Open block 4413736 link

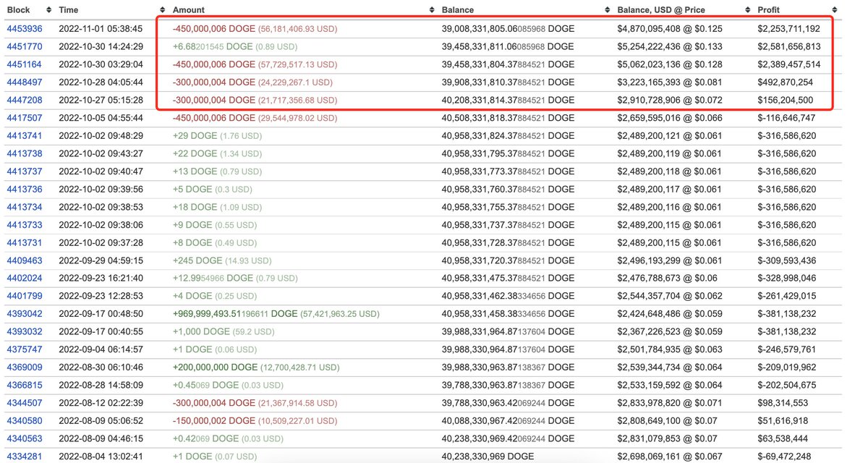click(25, 190)
